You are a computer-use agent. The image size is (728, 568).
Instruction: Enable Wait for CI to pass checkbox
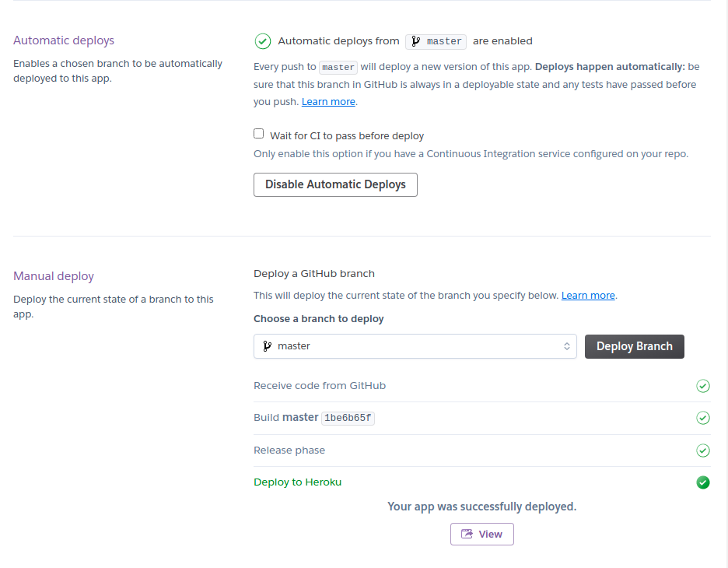(x=259, y=134)
